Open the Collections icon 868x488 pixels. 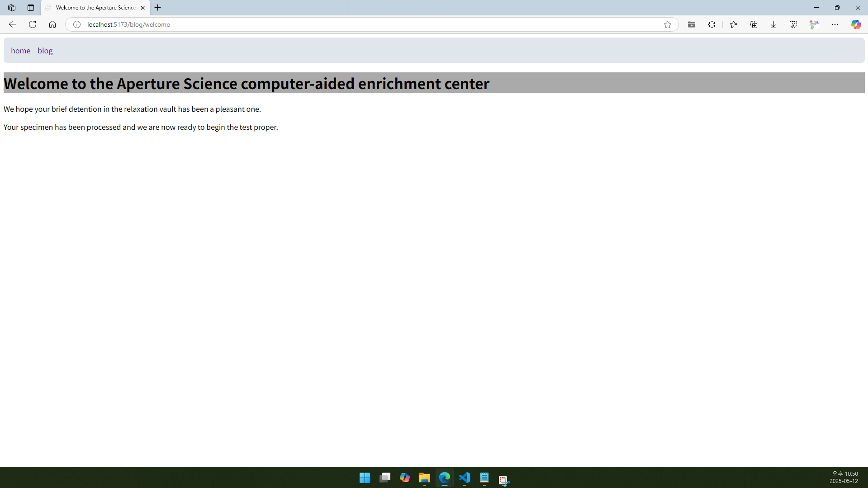click(754, 24)
